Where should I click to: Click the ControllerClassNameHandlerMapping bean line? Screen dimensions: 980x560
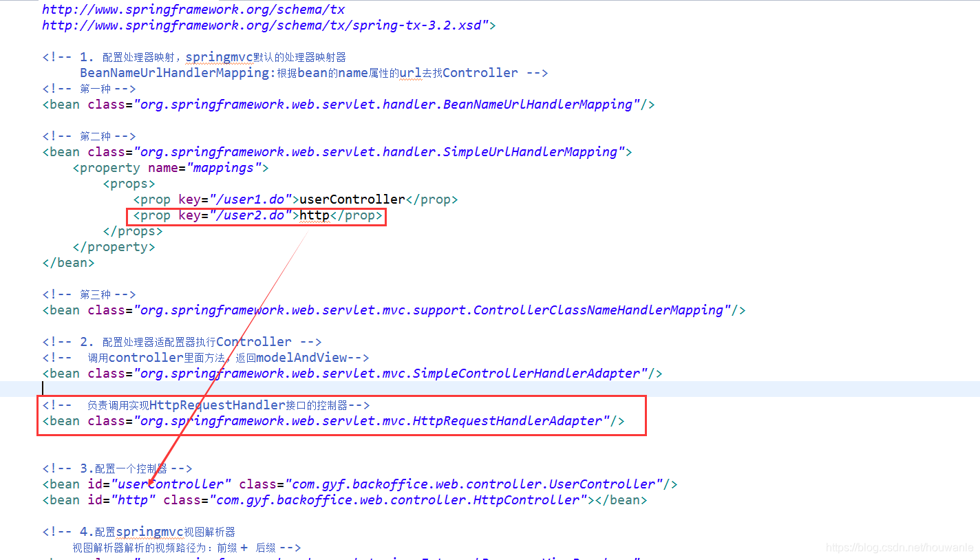[394, 310]
